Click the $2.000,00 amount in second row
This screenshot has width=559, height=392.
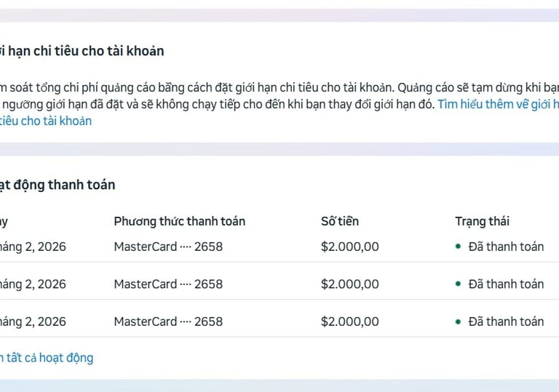(x=349, y=284)
